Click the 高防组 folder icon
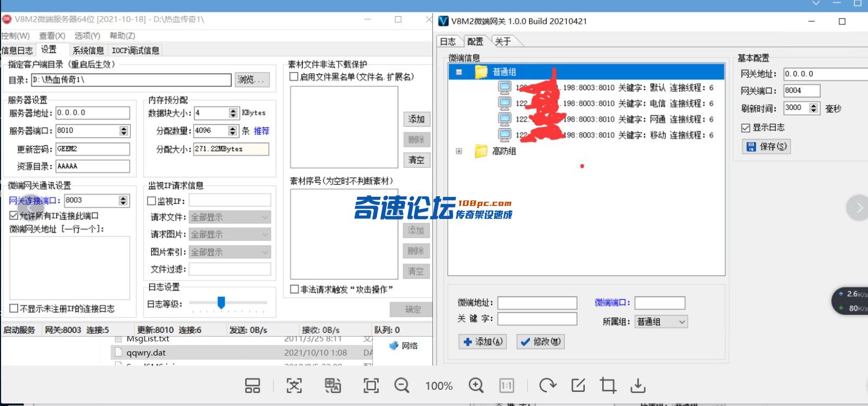This screenshot has height=406, width=868. pos(481,151)
